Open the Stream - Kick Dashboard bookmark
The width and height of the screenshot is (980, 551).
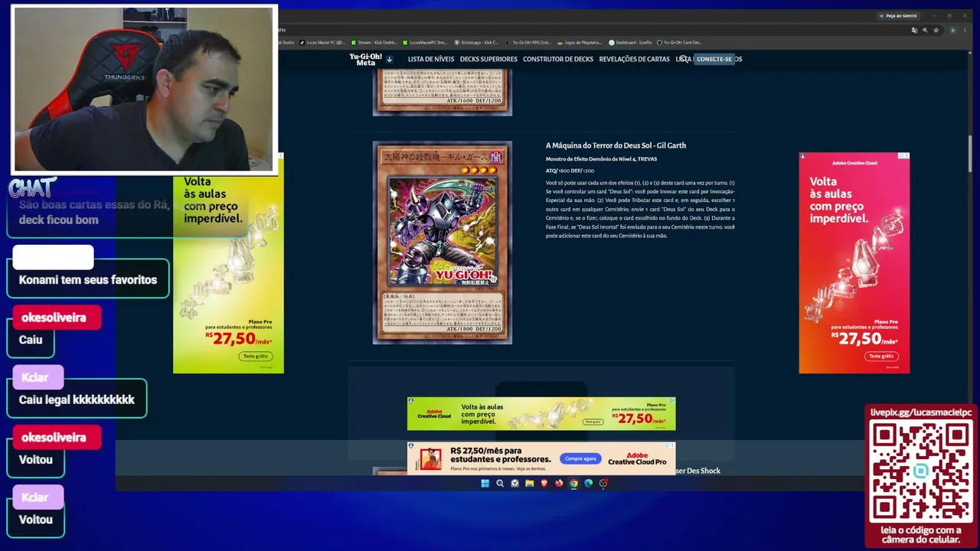[x=374, y=42]
